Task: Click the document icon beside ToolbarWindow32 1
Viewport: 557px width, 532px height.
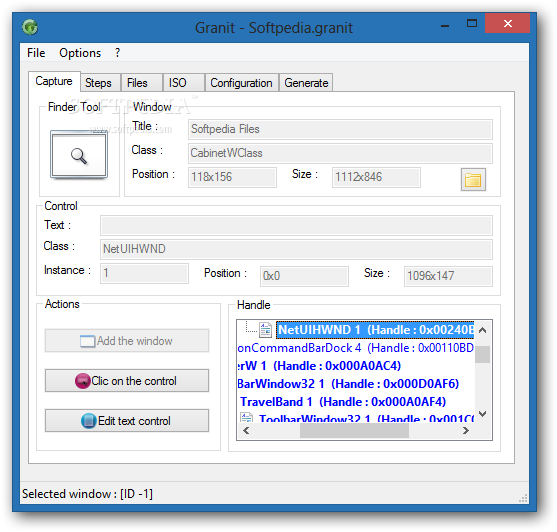Action: pos(247,417)
